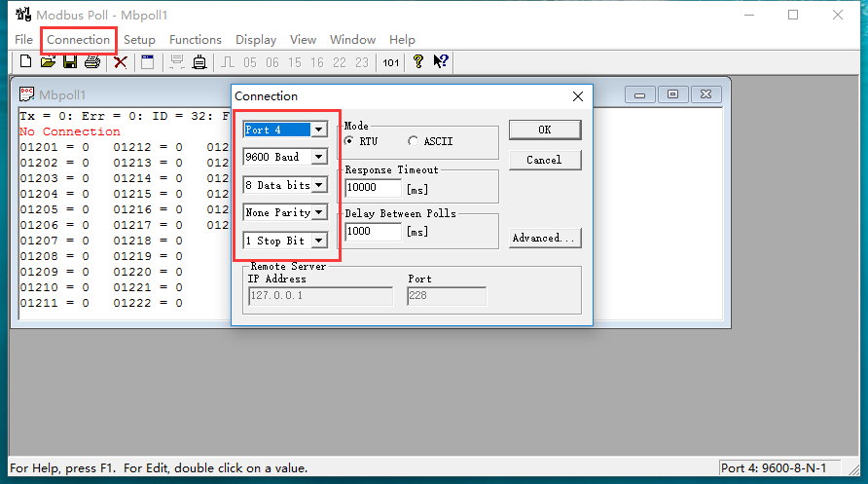The height and width of the screenshot is (484, 868).
Task: Open the Window menu
Action: click(352, 40)
